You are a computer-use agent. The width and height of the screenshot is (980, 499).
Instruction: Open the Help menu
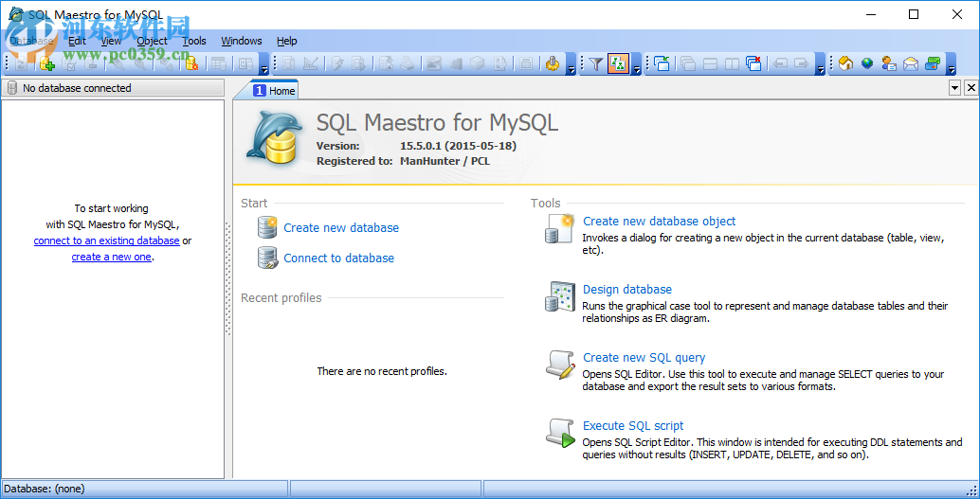click(287, 41)
